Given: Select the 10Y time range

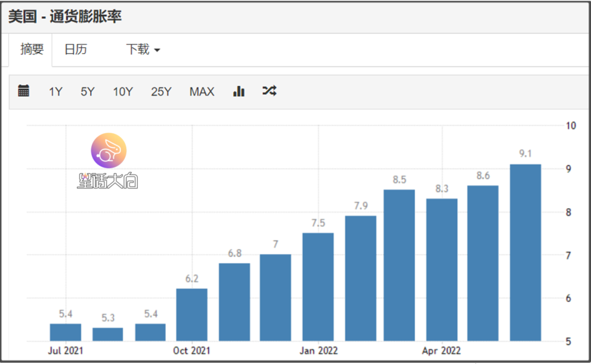Looking at the screenshot, I should pyautogui.click(x=123, y=91).
